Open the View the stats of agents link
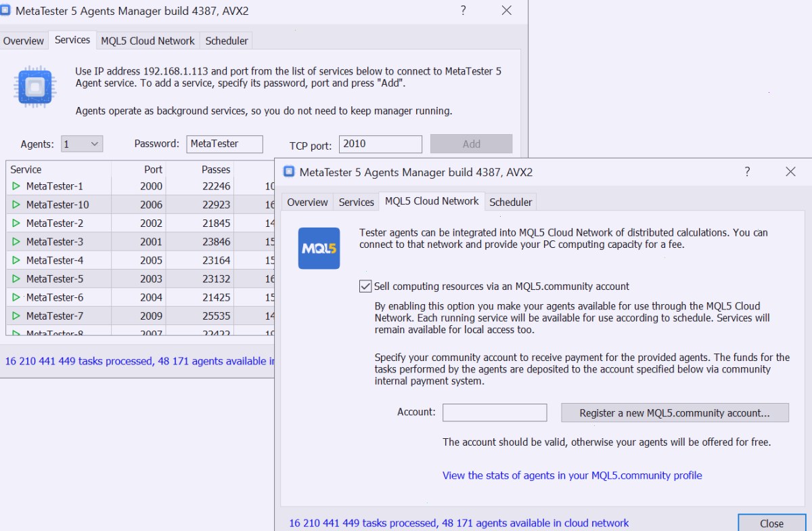This screenshot has height=531, width=812. pyautogui.click(x=572, y=475)
